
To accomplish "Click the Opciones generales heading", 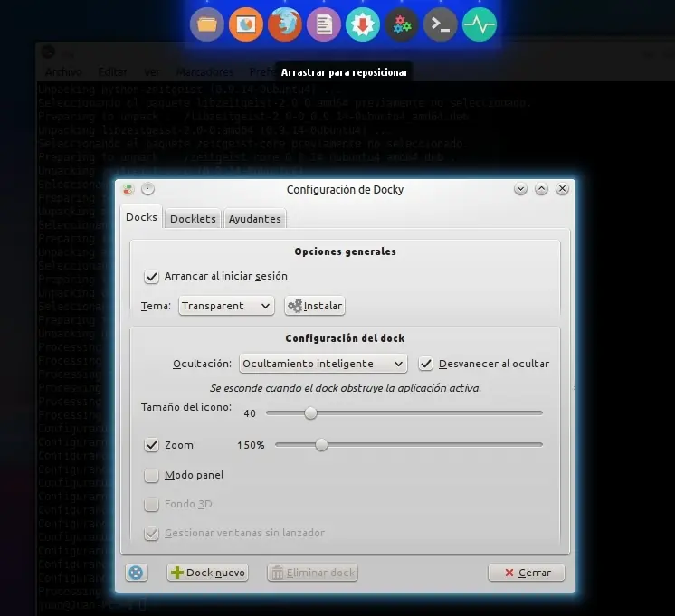I will pos(346,251).
